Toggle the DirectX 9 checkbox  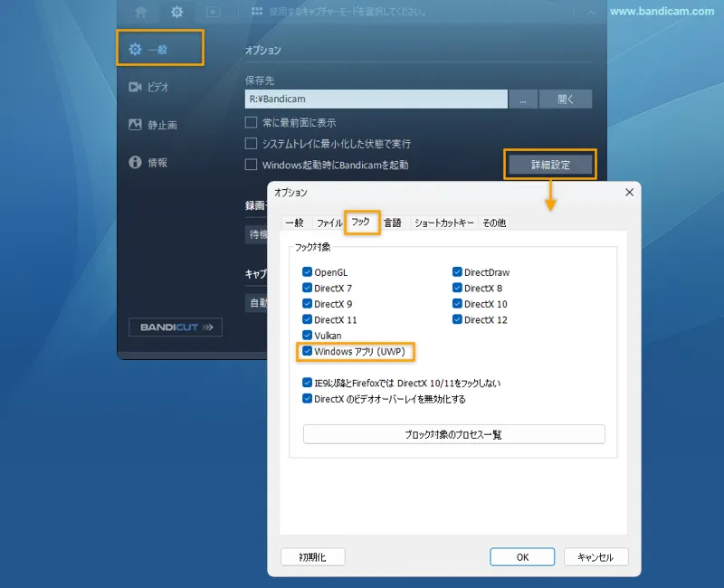[x=307, y=304]
